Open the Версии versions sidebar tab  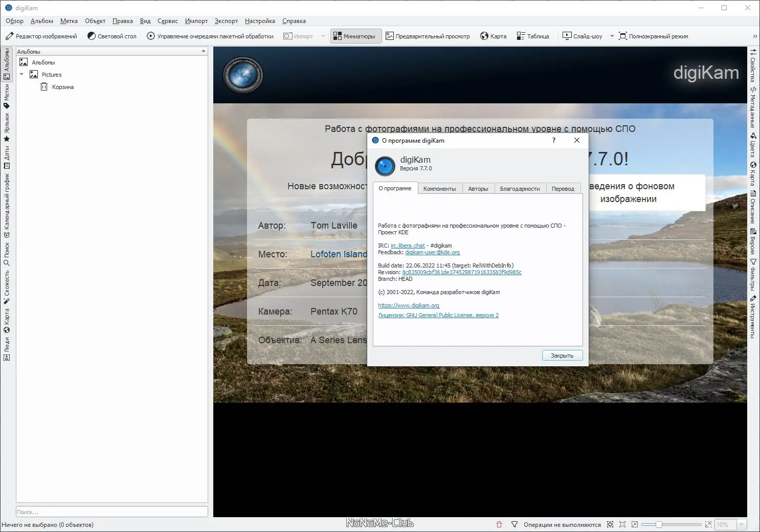coord(753,241)
